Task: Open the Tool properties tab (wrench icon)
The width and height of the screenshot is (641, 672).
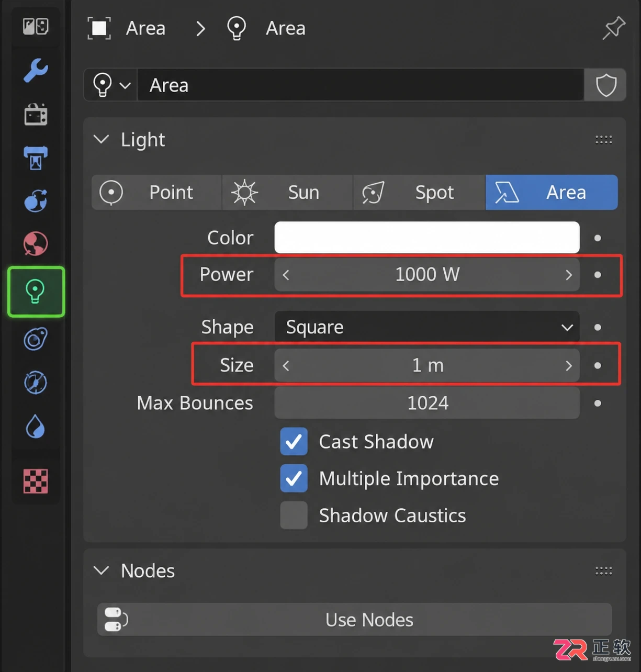Action: (36, 70)
